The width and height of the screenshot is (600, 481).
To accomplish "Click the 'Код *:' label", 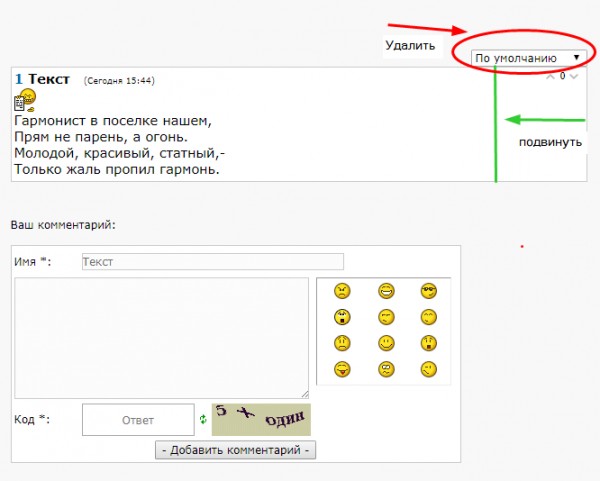I will click(32, 419).
